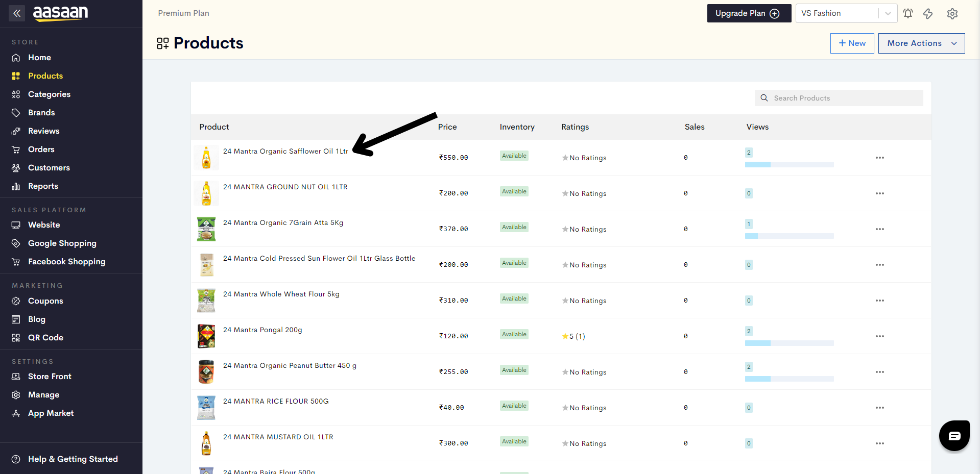Click the lightning bolt quick actions icon
The height and width of the screenshot is (474, 980).
(x=928, y=14)
